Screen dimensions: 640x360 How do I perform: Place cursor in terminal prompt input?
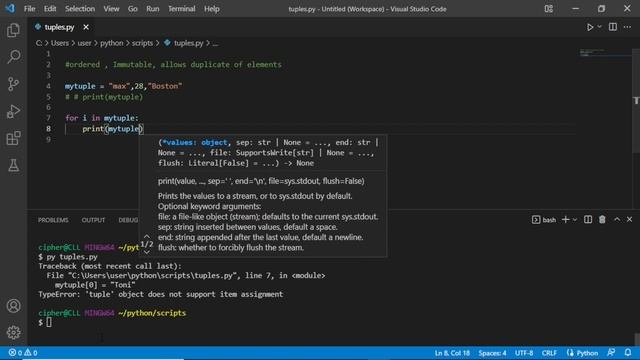pos(49,322)
